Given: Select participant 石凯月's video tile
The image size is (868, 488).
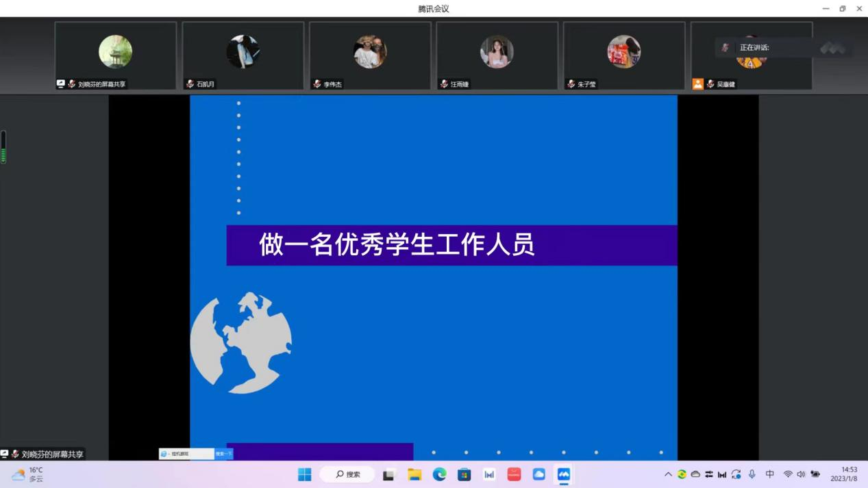Looking at the screenshot, I should click(243, 55).
